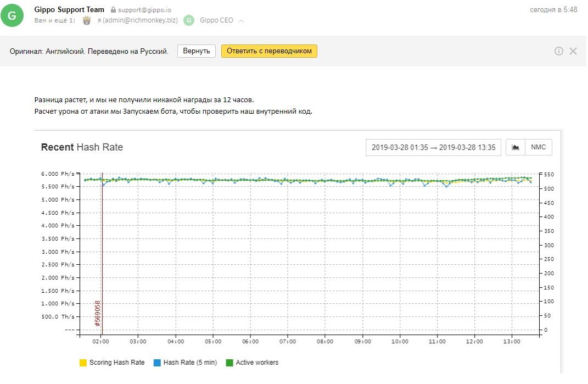This screenshot has width=588, height=384.
Task: Click recipient я (admin@richmonkey.biz)
Action: [138, 20]
